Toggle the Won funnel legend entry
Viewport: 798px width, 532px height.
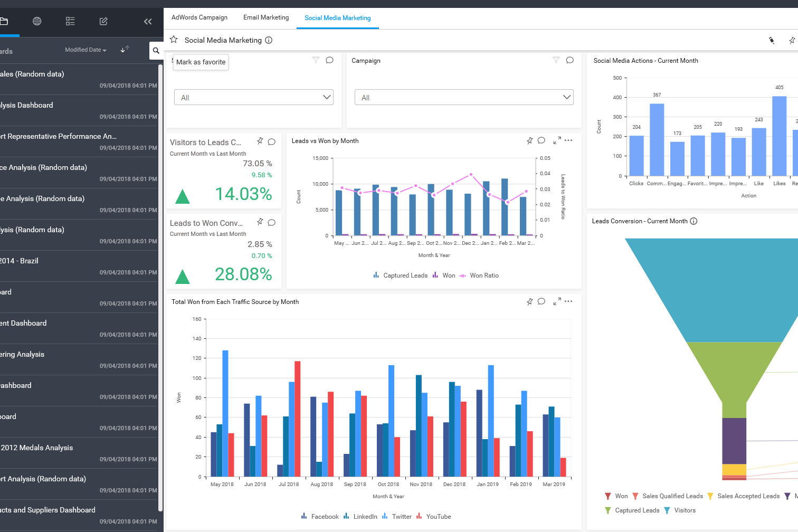tap(616, 496)
